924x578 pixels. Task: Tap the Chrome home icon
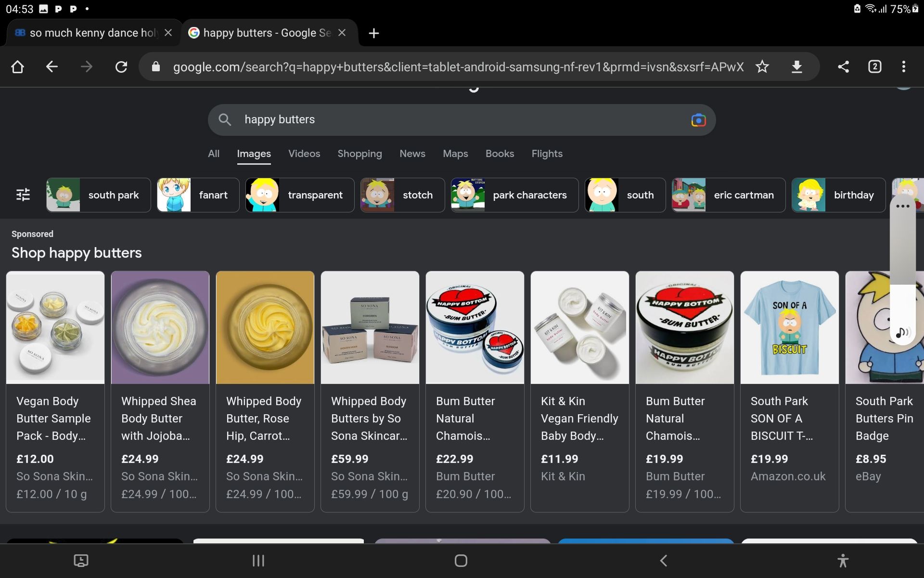coord(18,66)
